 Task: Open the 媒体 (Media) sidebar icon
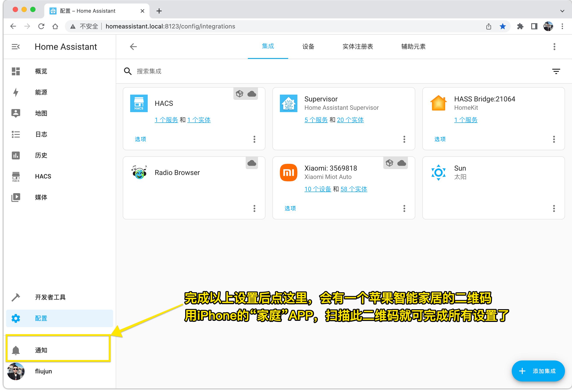pyautogui.click(x=16, y=197)
